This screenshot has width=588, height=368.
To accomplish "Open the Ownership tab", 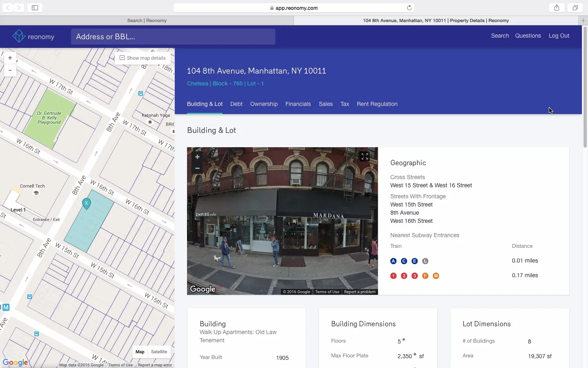I will pos(264,104).
